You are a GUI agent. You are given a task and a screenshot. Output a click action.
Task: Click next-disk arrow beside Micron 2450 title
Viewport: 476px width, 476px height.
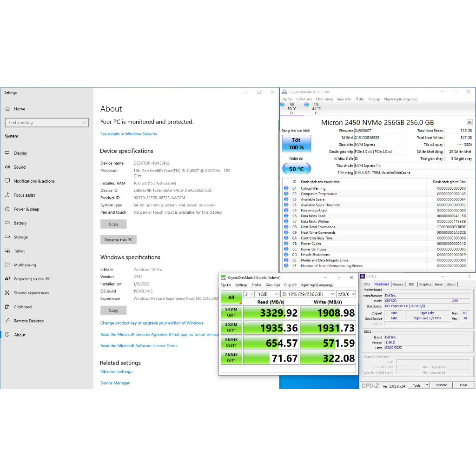pos(469,122)
